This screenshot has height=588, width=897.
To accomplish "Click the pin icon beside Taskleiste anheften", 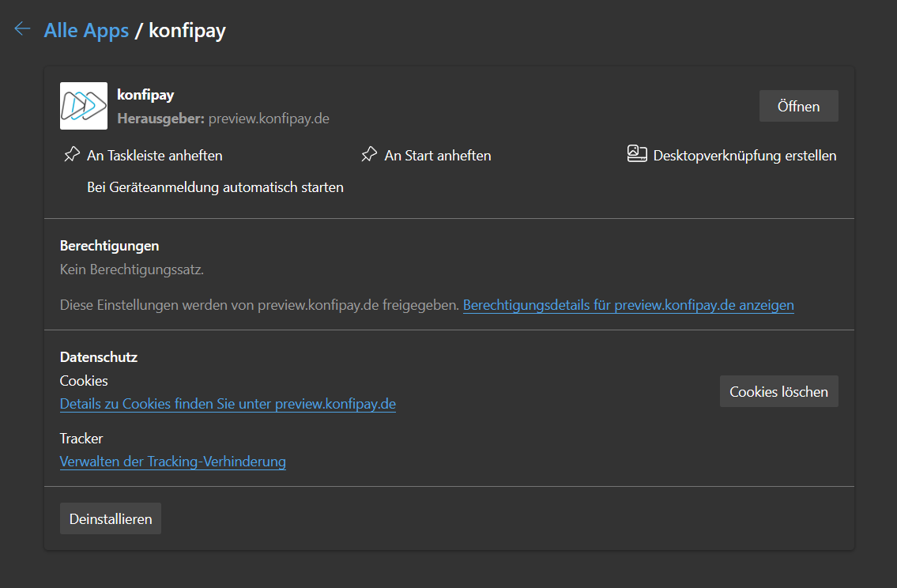I will click(71, 155).
